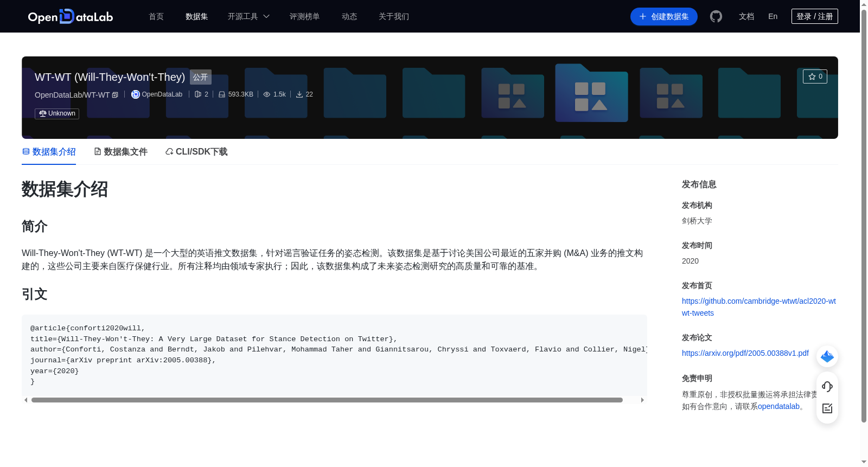
Task: Click the WT-WT (Will-They-Won't-They) title
Action: coord(110,77)
